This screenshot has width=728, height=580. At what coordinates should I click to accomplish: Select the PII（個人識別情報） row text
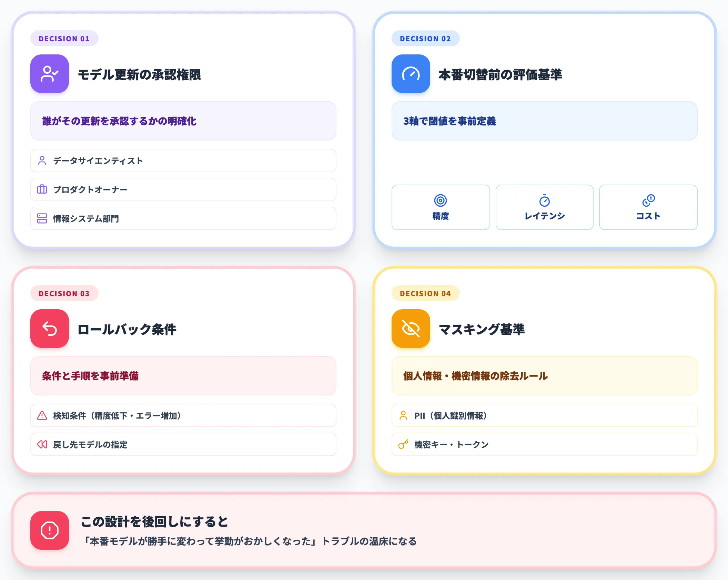pyautogui.click(x=451, y=416)
